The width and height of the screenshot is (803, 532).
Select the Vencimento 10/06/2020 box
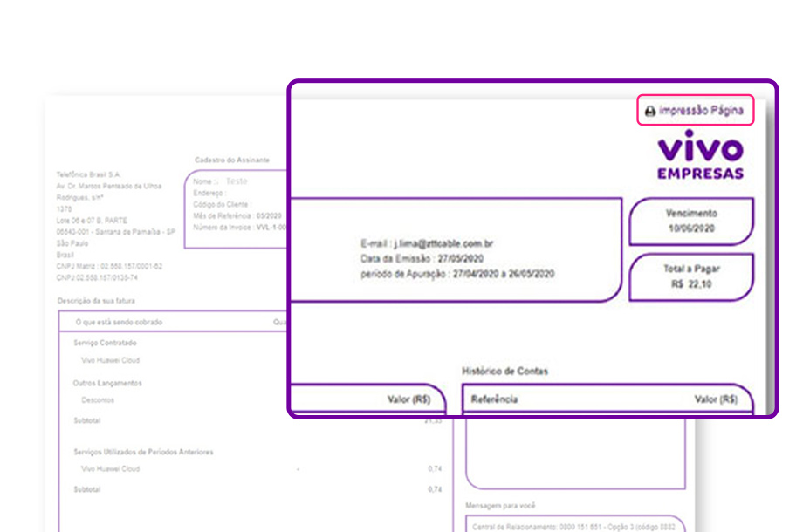691,221
